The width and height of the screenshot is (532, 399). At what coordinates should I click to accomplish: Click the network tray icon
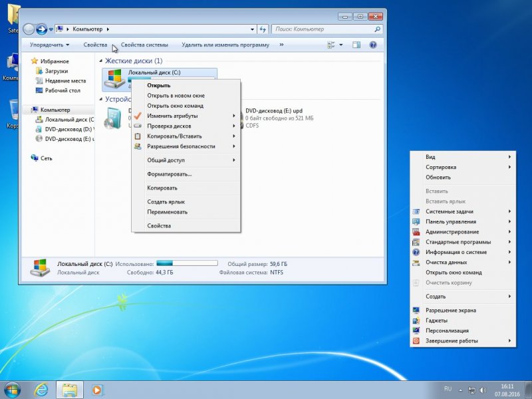(471, 390)
